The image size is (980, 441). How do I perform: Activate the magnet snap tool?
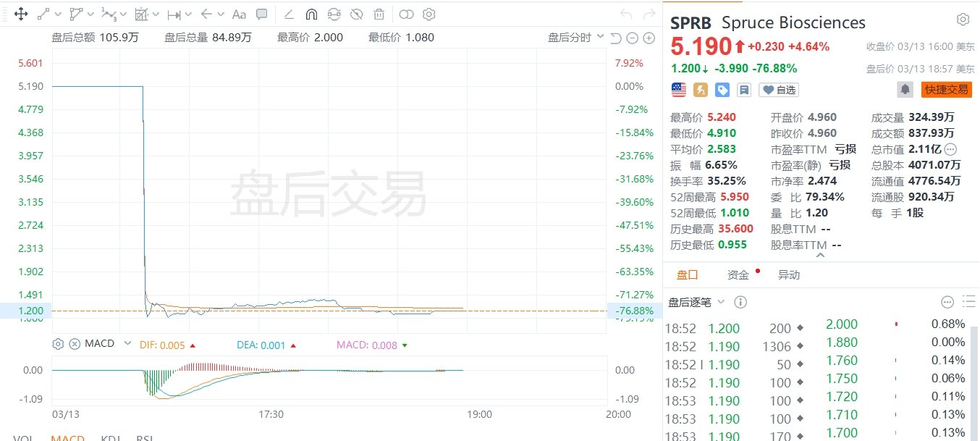tap(311, 14)
